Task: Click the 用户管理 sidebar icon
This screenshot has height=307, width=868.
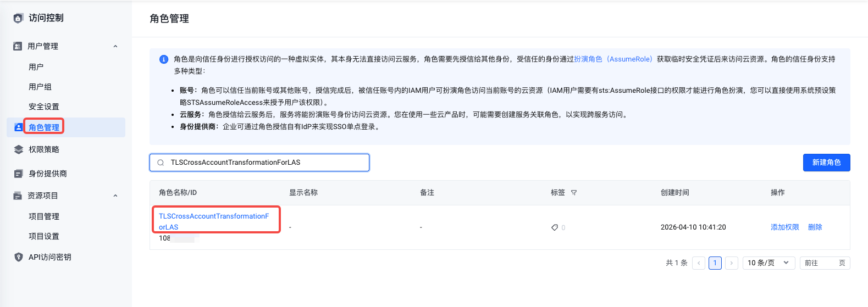Action: click(x=18, y=46)
